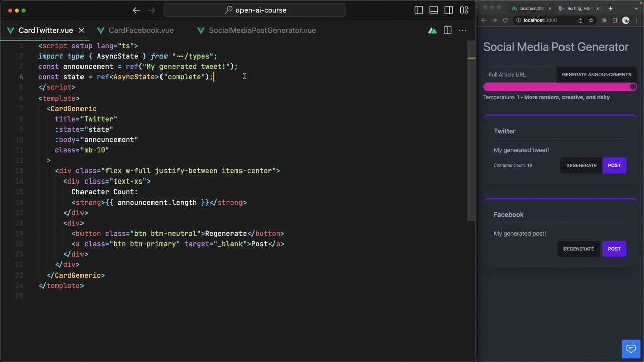This screenshot has height=362, width=644.
Task: Click the Vue icon on CardFacebook.vue tab
Action: click(x=101, y=30)
